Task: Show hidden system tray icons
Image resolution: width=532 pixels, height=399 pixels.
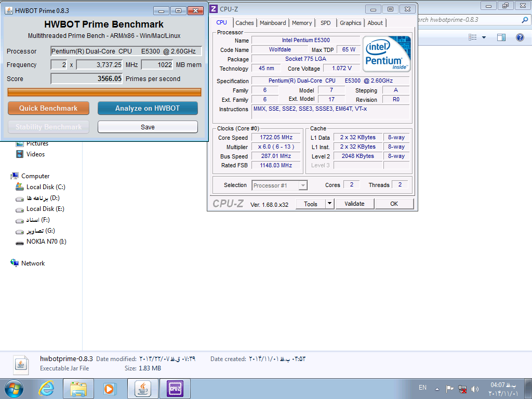Action: (x=437, y=389)
